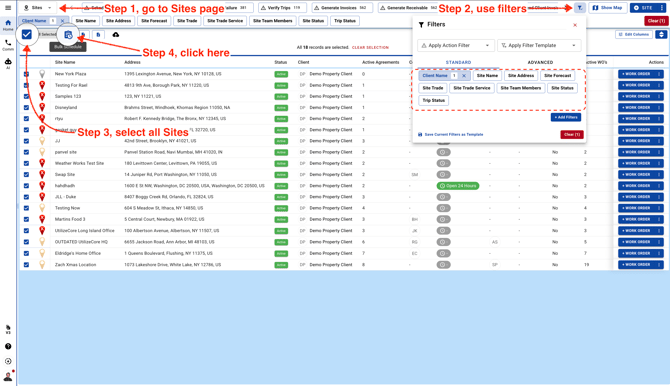This screenshot has width=670, height=386.
Task: Select the Generate Invoices action filter
Action: [342, 8]
